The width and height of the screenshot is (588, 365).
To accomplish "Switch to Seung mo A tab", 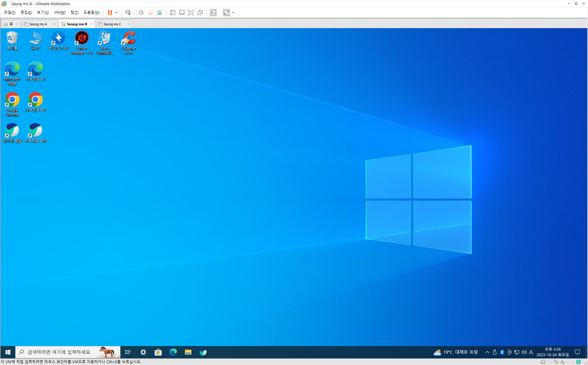I will pyautogui.click(x=38, y=24).
